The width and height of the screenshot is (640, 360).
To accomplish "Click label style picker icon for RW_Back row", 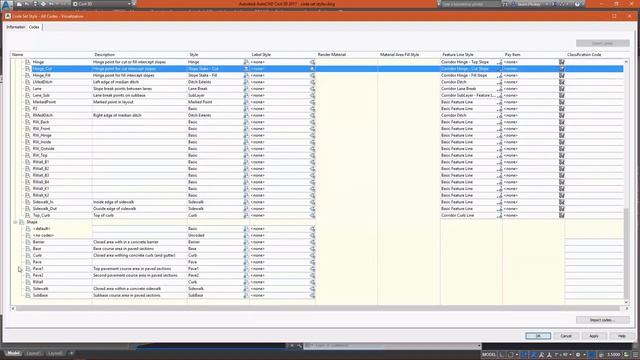I will pos(312,122).
